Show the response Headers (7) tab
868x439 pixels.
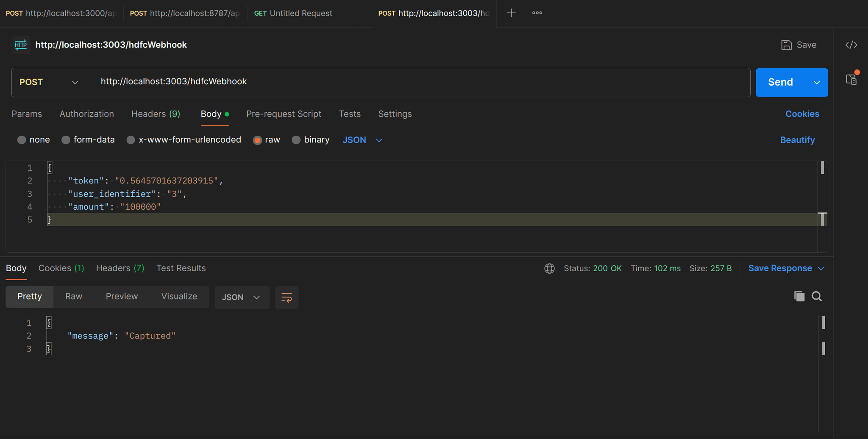point(120,268)
